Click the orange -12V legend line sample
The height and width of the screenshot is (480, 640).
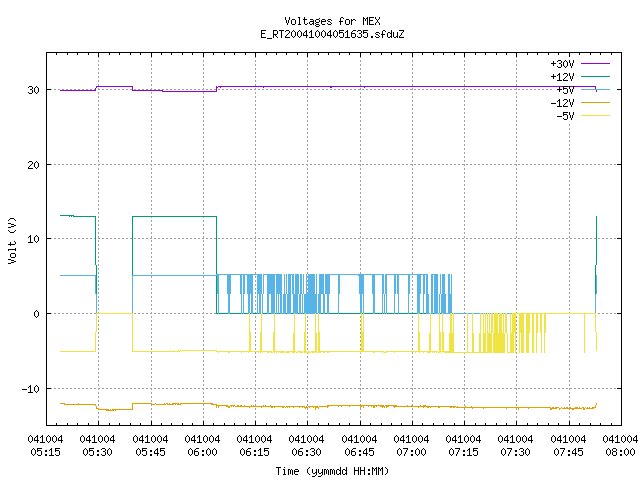click(x=596, y=102)
